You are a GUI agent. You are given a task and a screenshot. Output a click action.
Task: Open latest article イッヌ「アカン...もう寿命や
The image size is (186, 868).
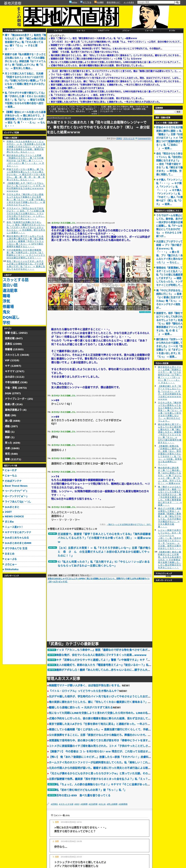pos(103,650)
